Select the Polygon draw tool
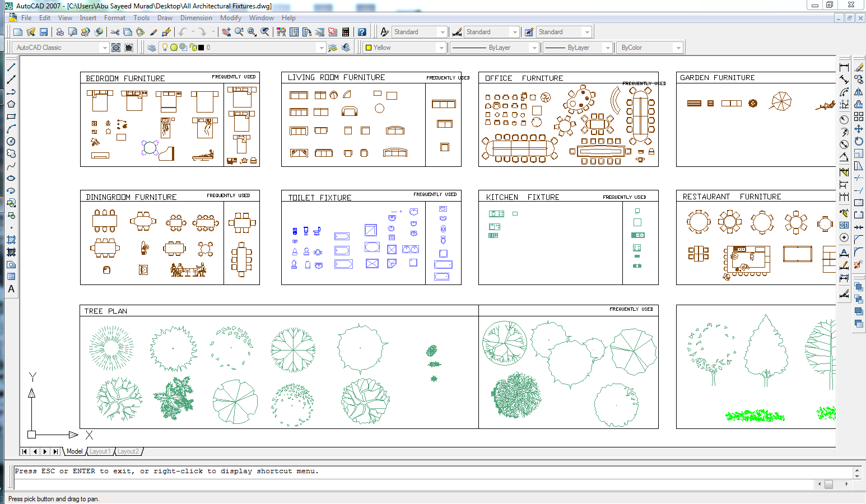 coord(11,104)
